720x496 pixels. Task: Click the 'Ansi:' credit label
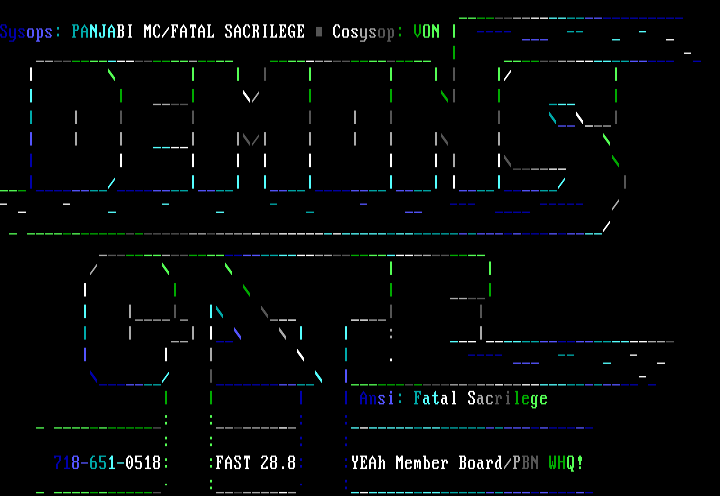(x=379, y=399)
